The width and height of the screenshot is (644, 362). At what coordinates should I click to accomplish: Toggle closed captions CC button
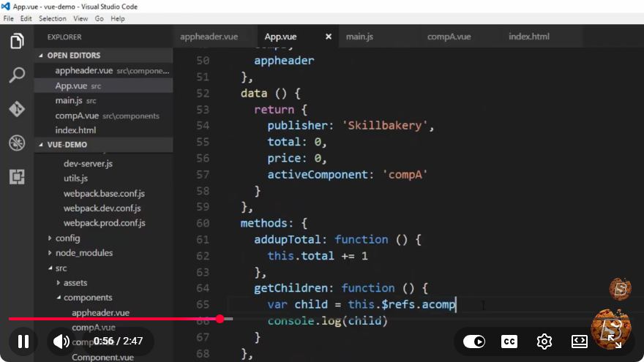click(x=509, y=341)
